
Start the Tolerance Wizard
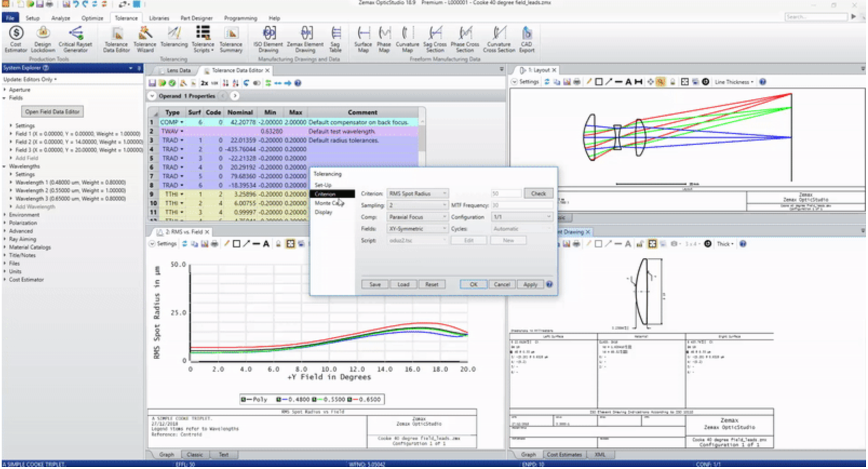[x=145, y=39]
